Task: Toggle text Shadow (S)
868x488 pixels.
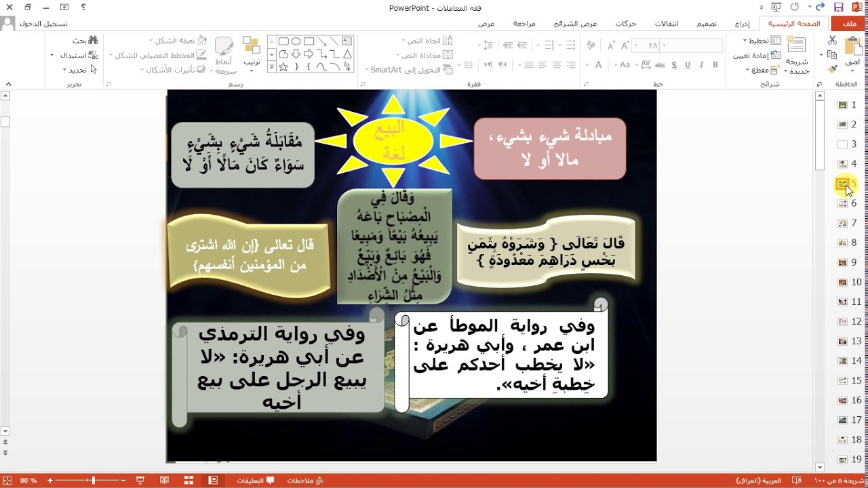Action: [673, 65]
